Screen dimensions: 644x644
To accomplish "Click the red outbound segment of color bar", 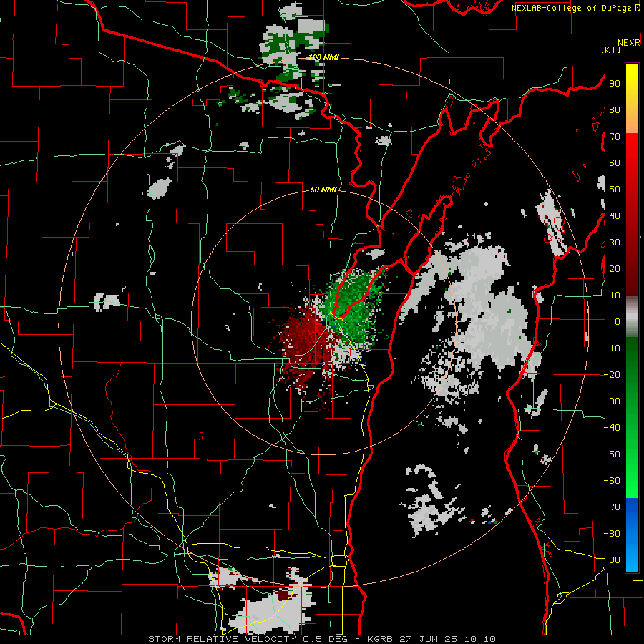I will pyautogui.click(x=632, y=215).
